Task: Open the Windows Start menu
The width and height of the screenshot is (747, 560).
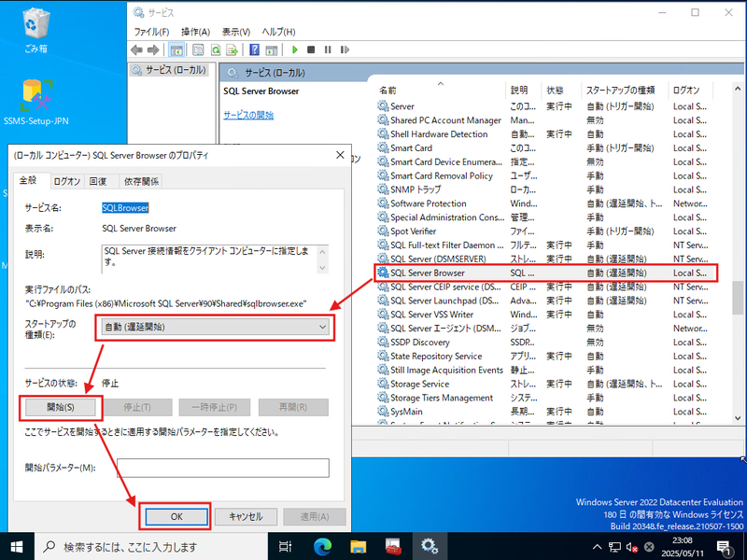Action: [17, 546]
